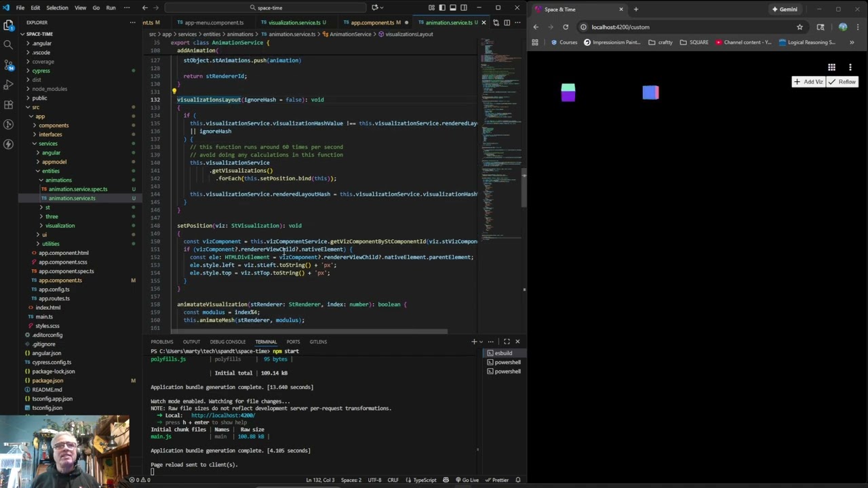Expand the cypress folder
The height and width of the screenshot is (488, 868).
[41, 70]
